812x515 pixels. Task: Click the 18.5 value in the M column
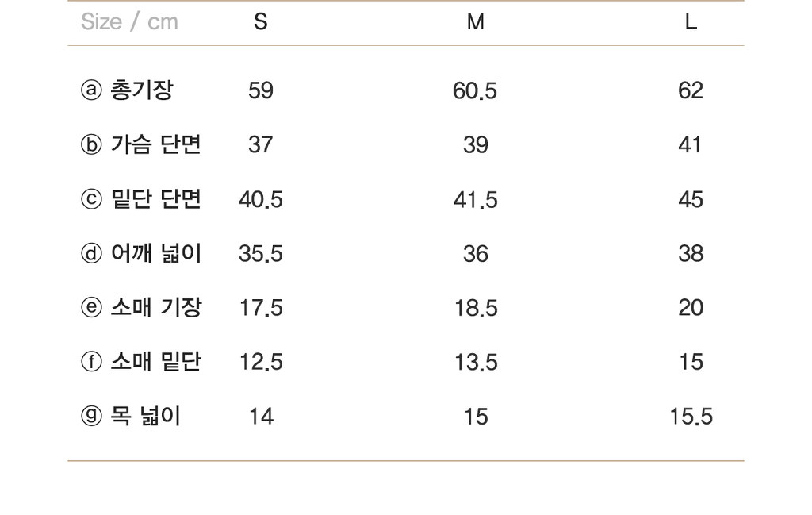tap(476, 308)
